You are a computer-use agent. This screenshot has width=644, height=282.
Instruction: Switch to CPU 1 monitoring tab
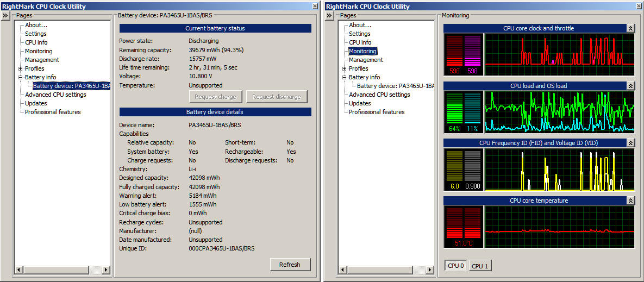tap(480, 266)
